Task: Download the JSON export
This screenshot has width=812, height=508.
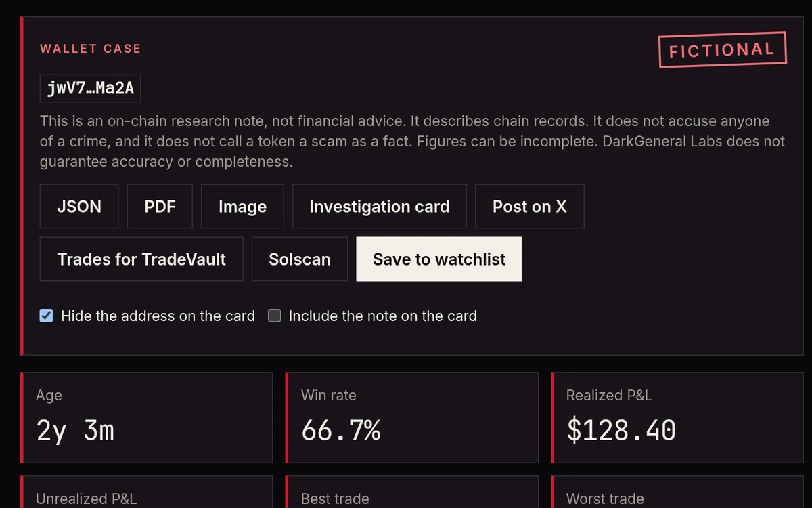Action: pyautogui.click(x=79, y=207)
